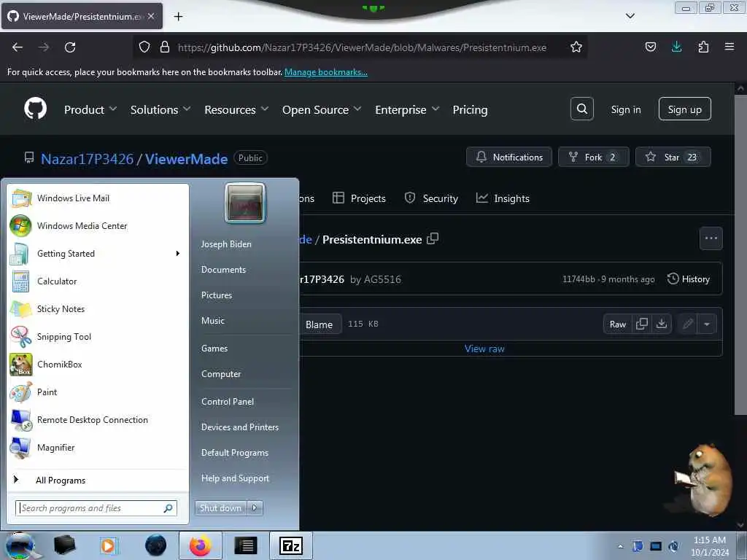
Task: Click the edit file pencil icon
Action: 687,324
